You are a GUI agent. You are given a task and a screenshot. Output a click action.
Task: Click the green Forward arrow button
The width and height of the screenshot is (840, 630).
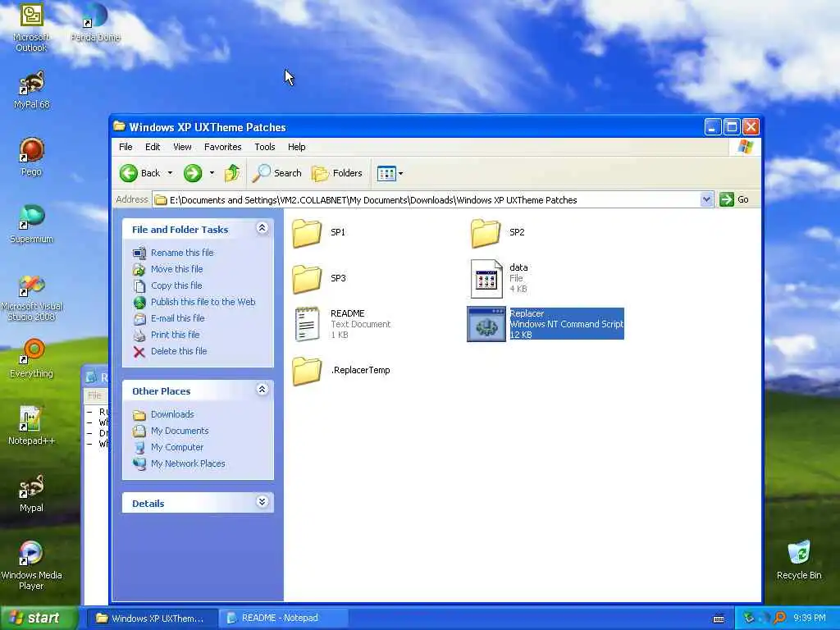[193, 173]
